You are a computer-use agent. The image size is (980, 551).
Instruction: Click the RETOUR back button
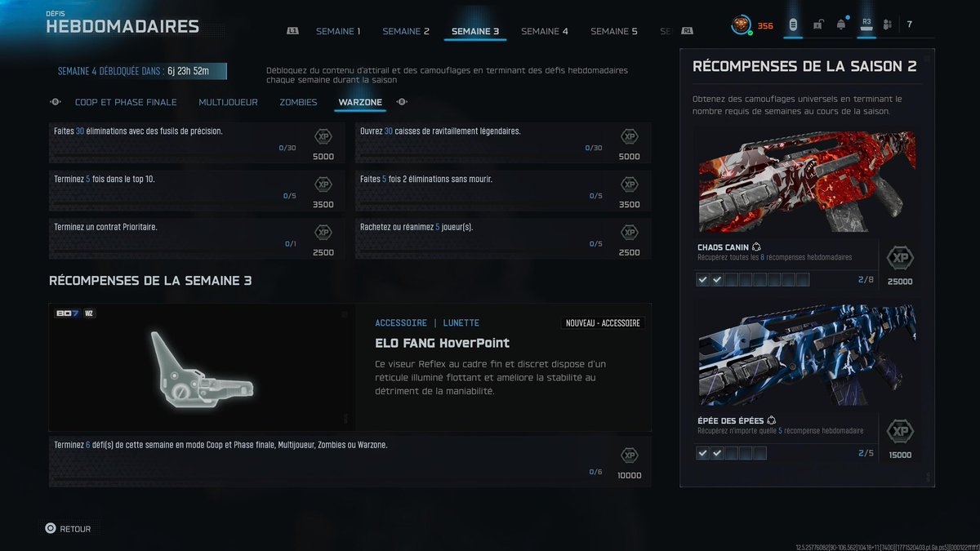68,529
